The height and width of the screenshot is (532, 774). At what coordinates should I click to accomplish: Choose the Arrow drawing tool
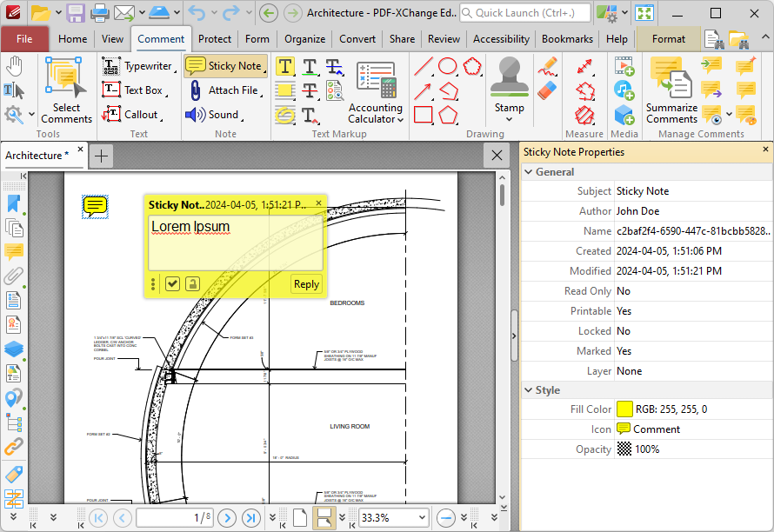coord(424,90)
